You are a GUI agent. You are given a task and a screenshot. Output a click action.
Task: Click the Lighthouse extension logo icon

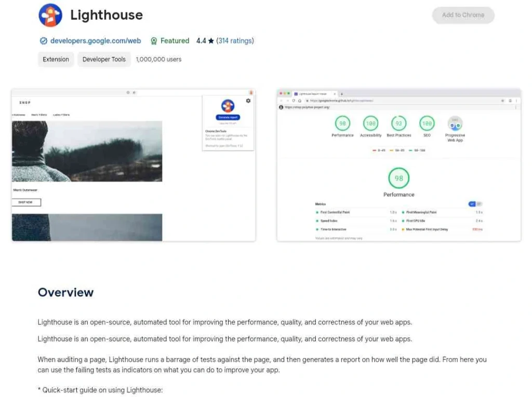coord(50,15)
